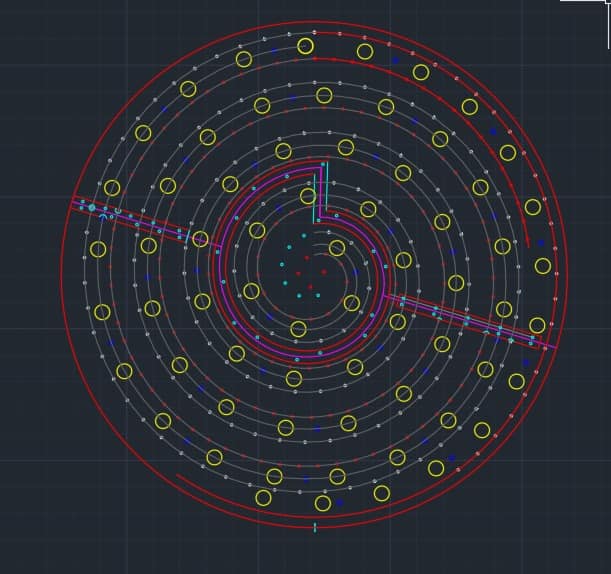Click the topmost yellow circle in the drawing
This screenshot has width=611, height=574.
point(305,46)
